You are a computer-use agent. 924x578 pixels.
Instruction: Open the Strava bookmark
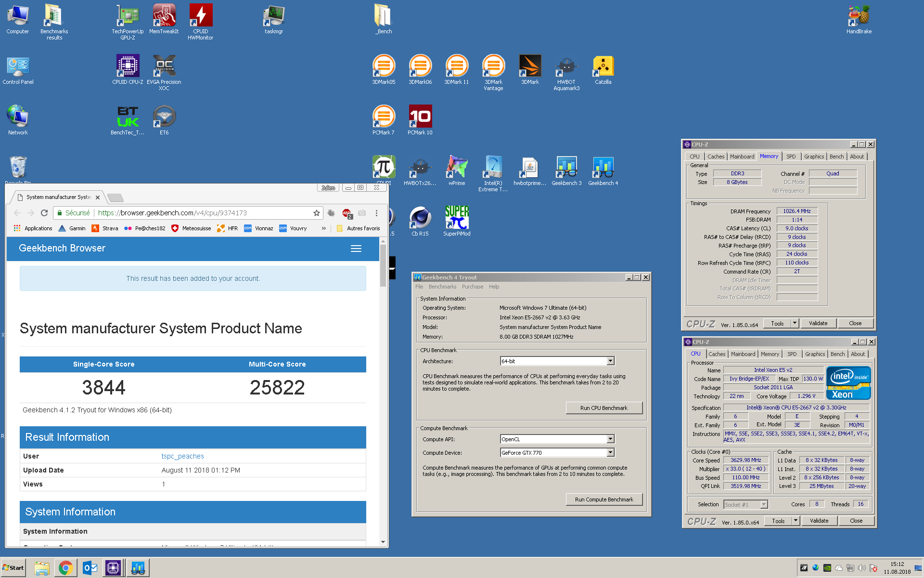tap(105, 228)
